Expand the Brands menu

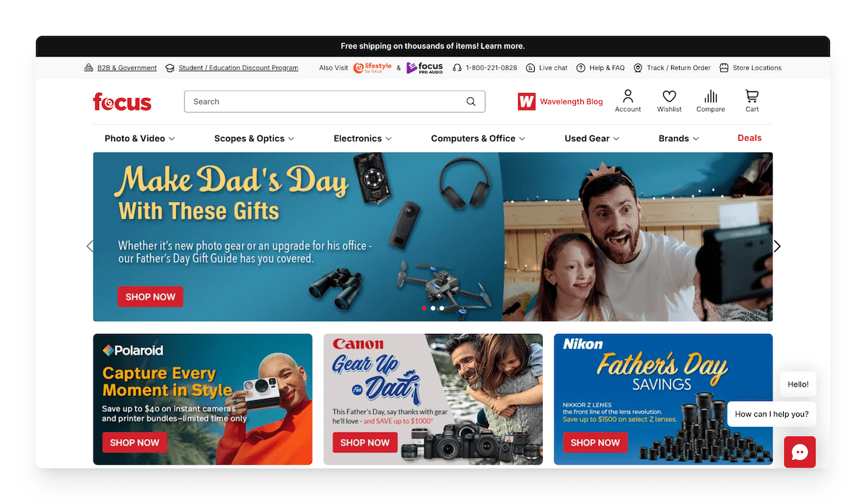(x=679, y=138)
